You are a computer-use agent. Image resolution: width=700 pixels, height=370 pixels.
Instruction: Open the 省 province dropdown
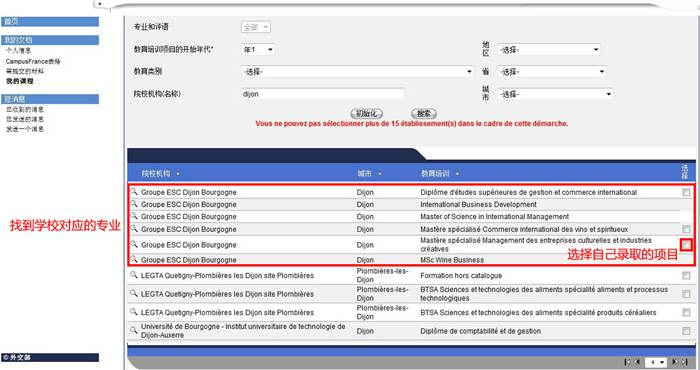click(x=552, y=71)
